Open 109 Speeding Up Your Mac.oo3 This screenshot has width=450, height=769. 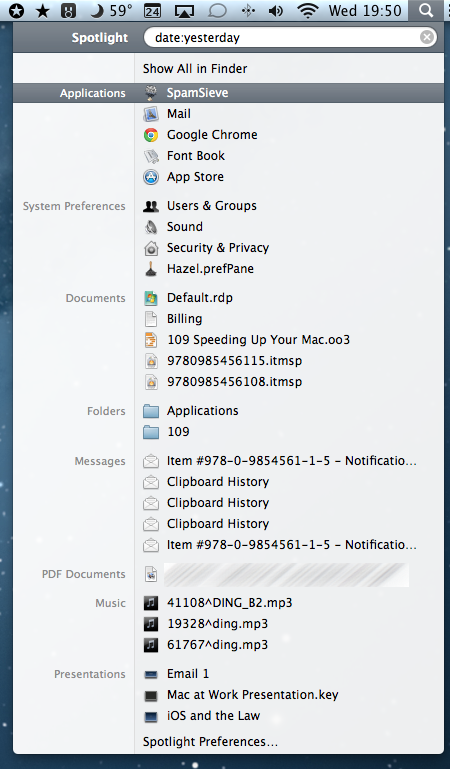tap(258, 340)
